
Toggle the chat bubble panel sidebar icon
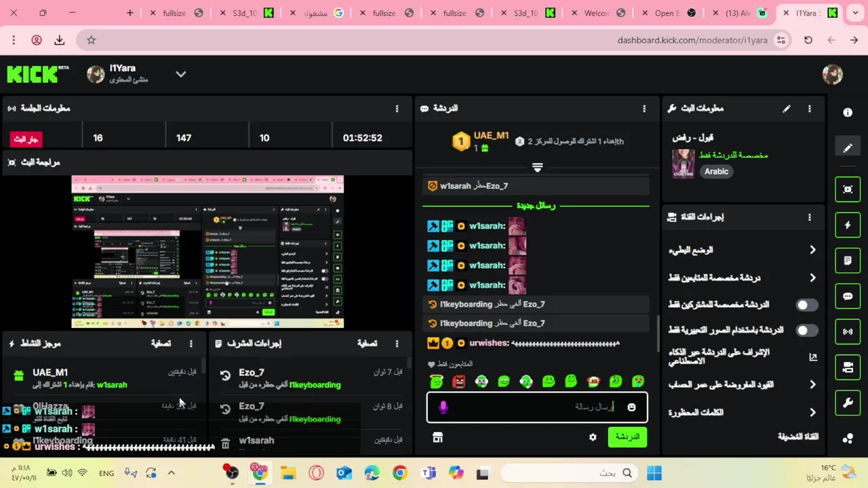click(x=848, y=296)
